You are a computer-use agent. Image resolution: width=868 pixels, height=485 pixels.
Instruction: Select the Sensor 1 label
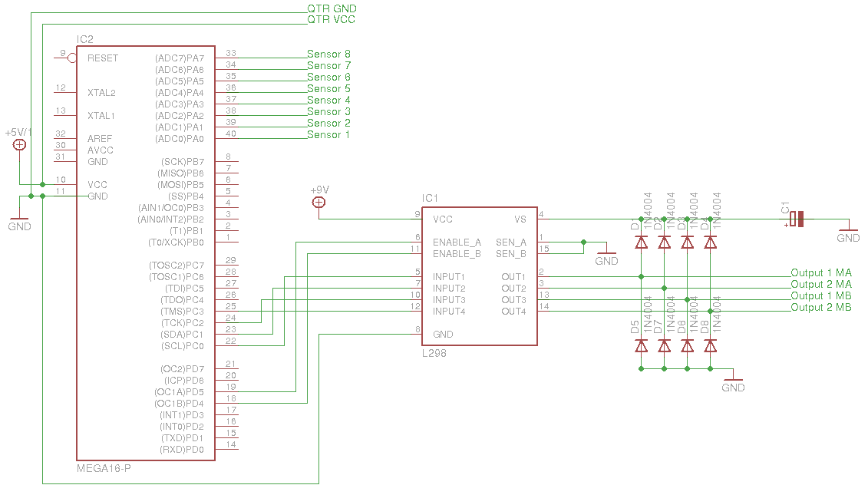(328, 134)
